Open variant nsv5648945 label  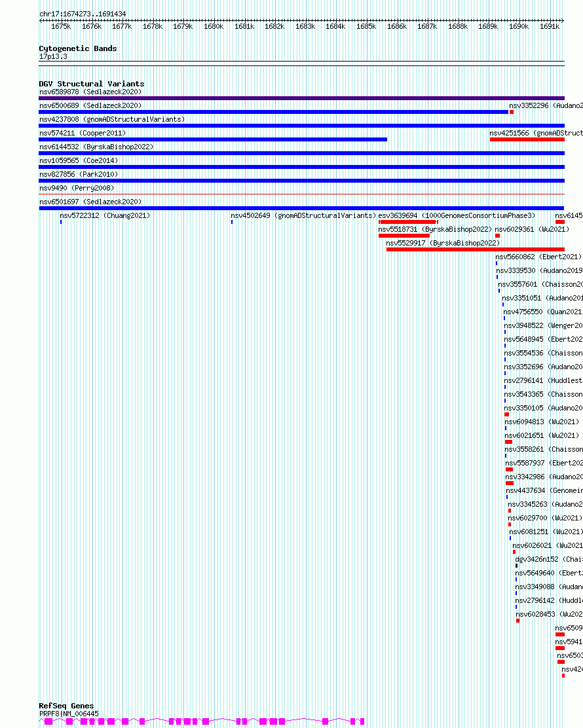(543, 339)
